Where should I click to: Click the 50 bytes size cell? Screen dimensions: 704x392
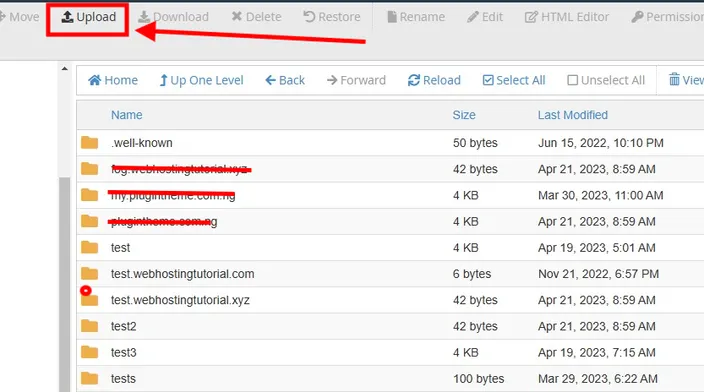(475, 143)
